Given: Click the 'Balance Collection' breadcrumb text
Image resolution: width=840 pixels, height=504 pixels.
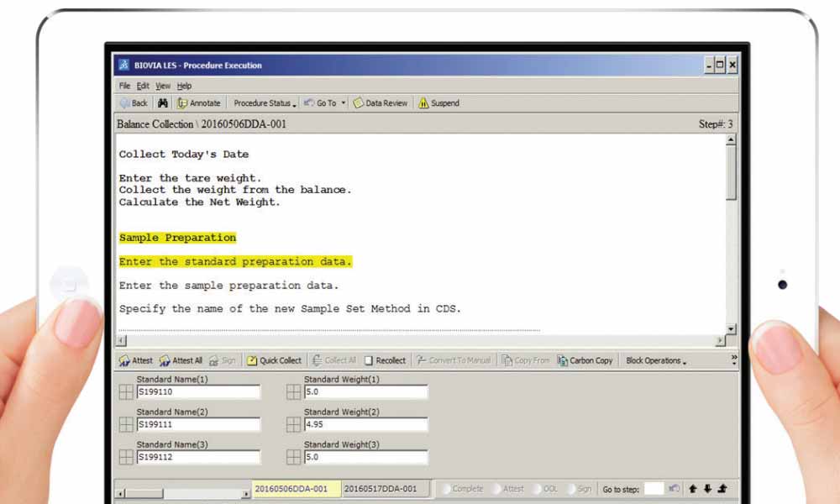Looking at the screenshot, I should coord(155,124).
